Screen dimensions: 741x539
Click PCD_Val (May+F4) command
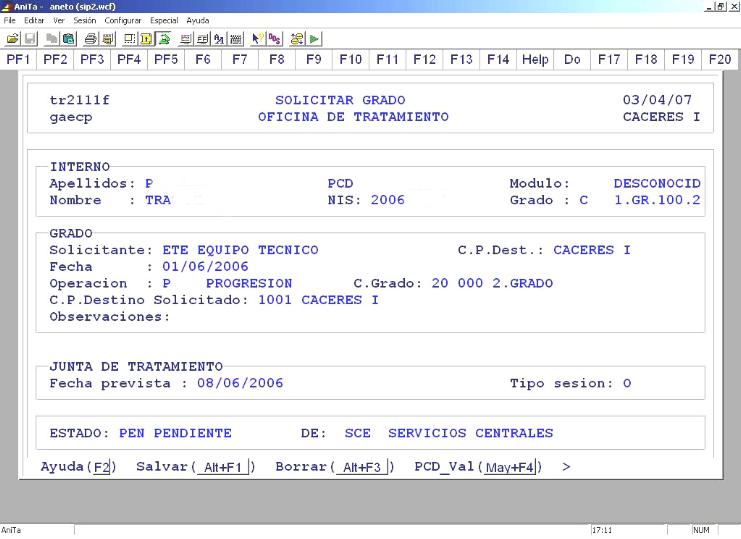point(478,467)
